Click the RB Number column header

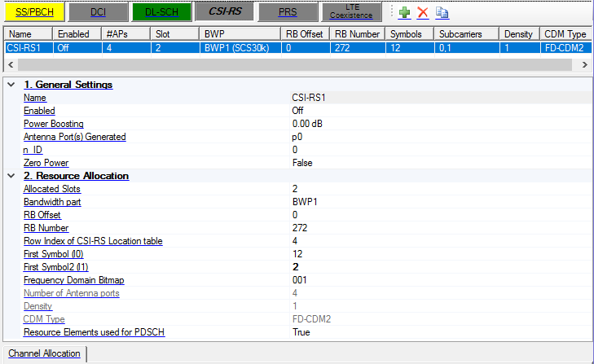pyautogui.click(x=358, y=34)
